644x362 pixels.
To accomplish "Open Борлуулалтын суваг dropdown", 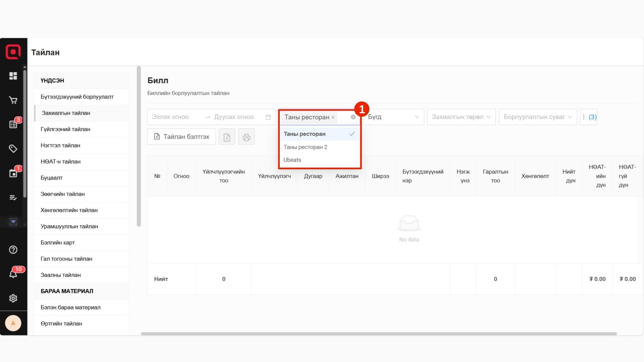I will click(x=538, y=117).
